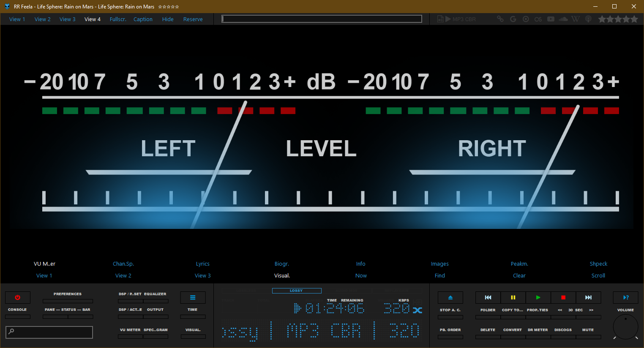This screenshot has width=644, height=348.
Task: Open the blue hamburger menu button
Action: 193,297
